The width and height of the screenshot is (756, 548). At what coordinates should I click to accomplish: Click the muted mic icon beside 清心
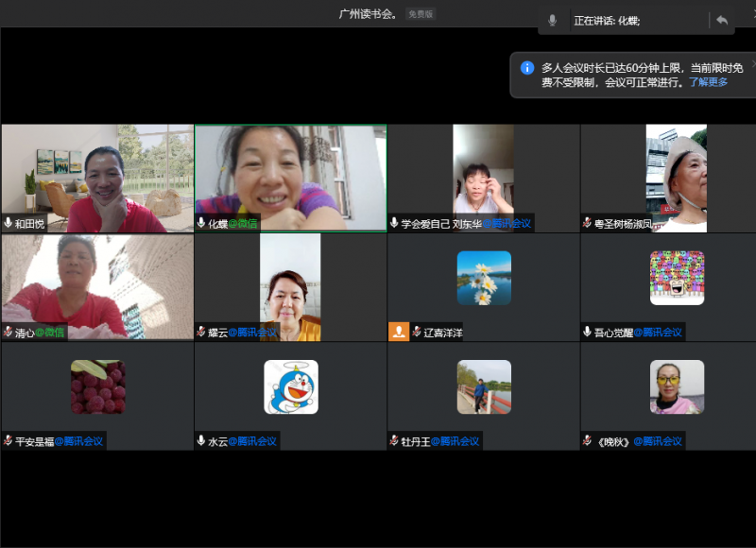[x=9, y=332]
